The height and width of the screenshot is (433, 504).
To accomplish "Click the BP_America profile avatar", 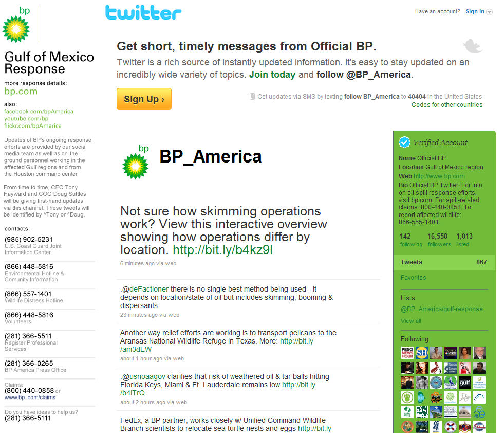I will [x=136, y=162].
